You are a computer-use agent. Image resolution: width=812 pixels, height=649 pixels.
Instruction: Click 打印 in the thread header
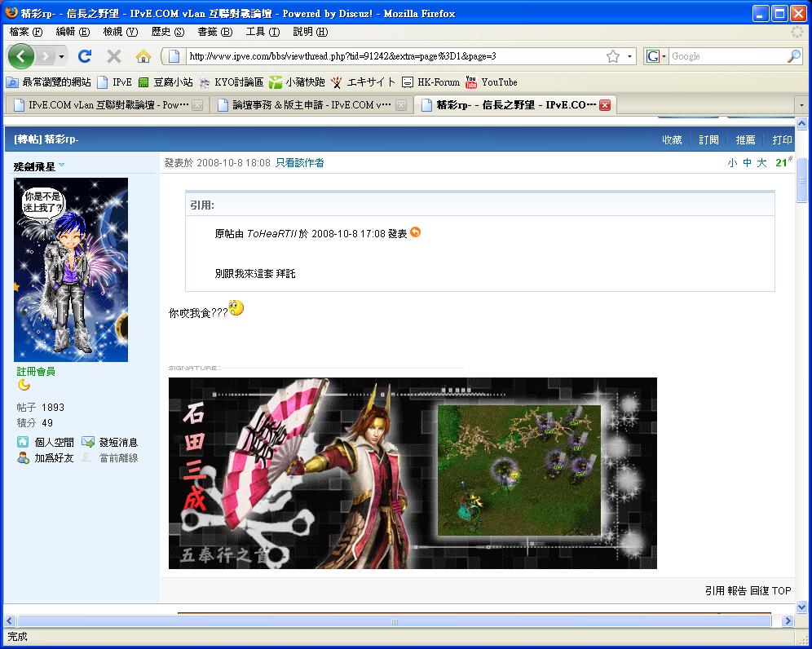click(782, 140)
